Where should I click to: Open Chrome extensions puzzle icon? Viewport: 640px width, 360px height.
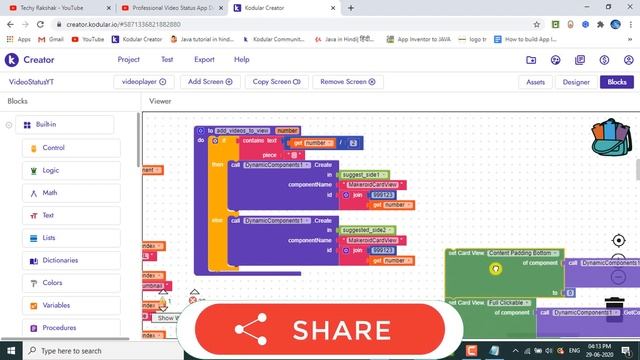600,24
